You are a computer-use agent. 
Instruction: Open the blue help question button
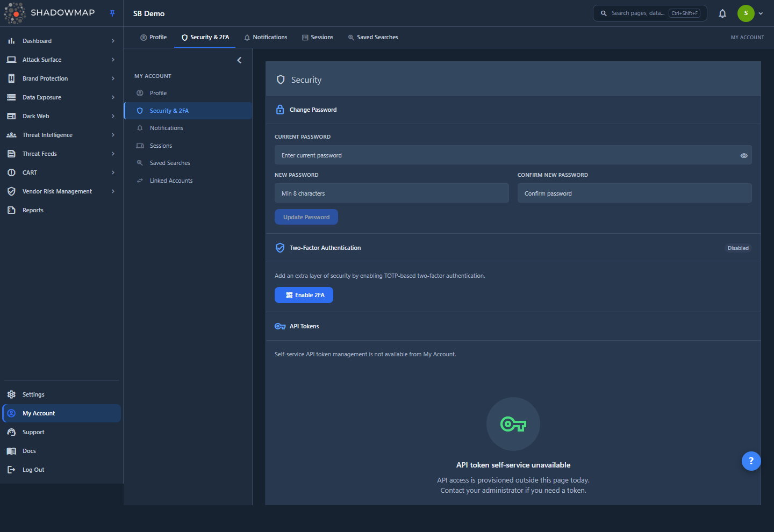(x=751, y=461)
